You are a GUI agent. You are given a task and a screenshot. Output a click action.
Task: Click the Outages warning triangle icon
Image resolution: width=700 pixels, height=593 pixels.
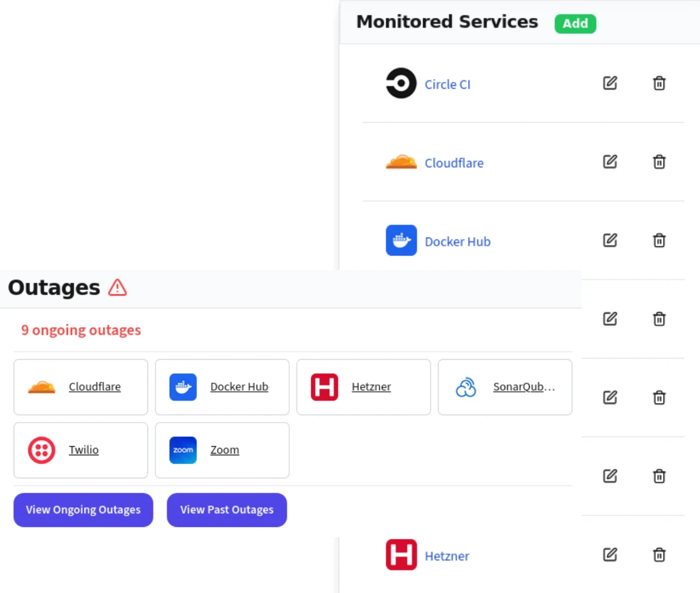coord(117,288)
